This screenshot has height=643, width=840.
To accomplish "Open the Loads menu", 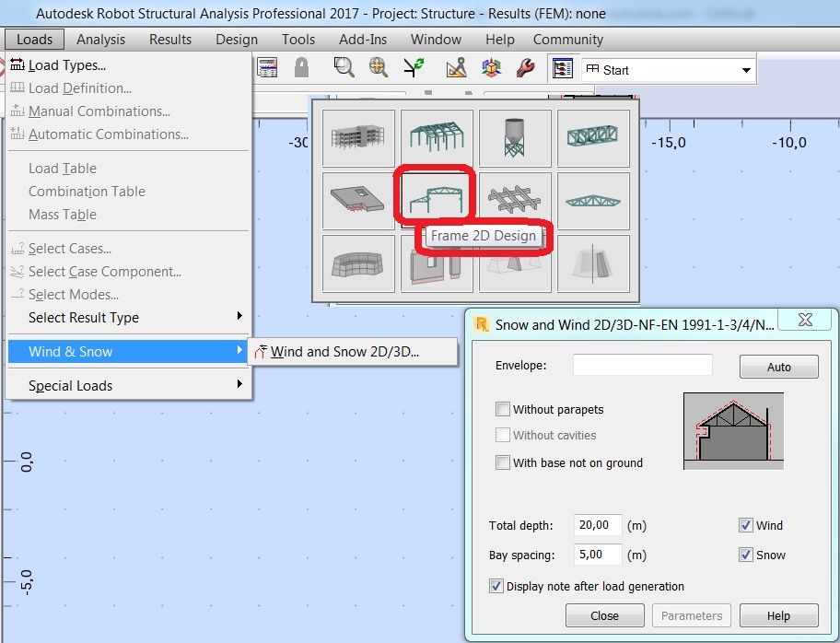I will tap(34, 39).
